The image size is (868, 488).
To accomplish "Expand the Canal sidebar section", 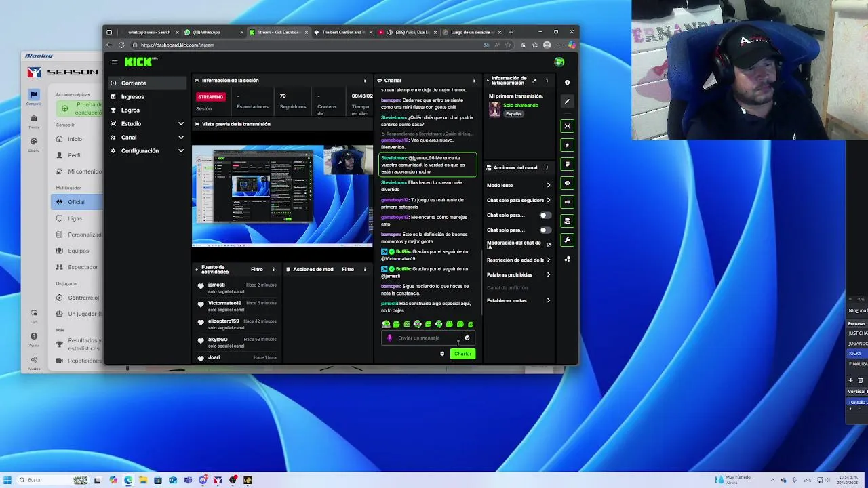I will pos(146,138).
